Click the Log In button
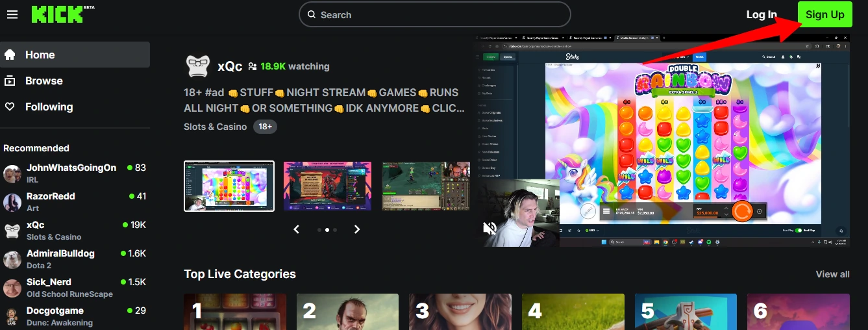Viewport: 868px width, 330px height. [762, 14]
